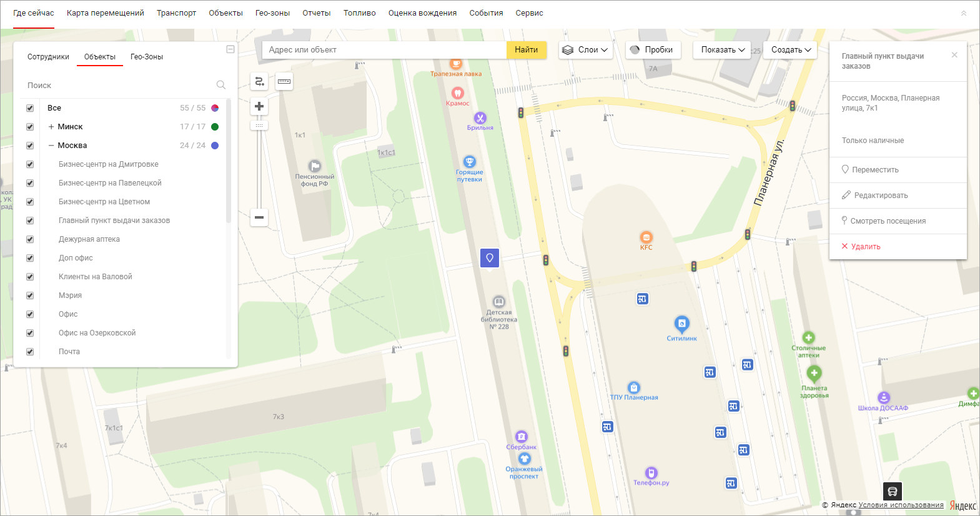
Task: Click the Сбербанк marker on map
Action: click(522, 437)
